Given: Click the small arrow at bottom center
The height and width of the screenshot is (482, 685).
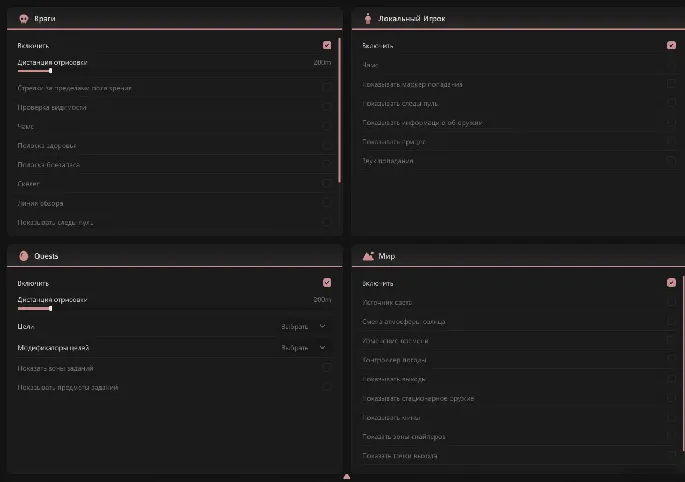Looking at the screenshot, I should (x=346, y=476).
